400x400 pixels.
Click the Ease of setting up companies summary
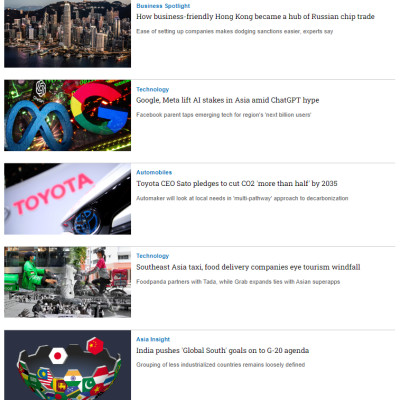235,31
